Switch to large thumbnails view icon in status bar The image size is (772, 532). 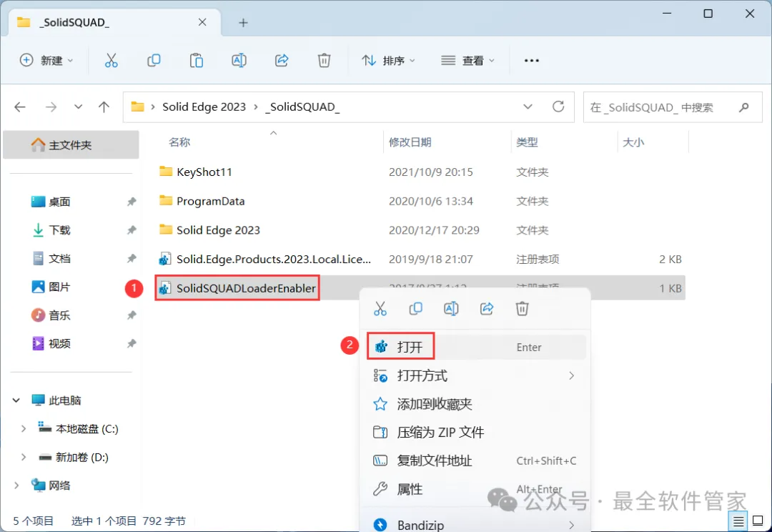pyautogui.click(x=758, y=521)
